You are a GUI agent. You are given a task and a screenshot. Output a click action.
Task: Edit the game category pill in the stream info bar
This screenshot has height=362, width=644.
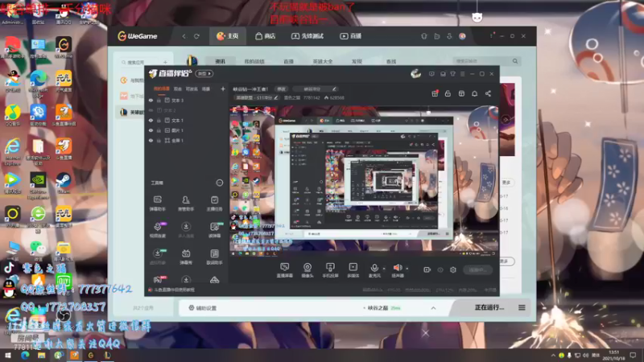pyautogui.click(x=255, y=97)
